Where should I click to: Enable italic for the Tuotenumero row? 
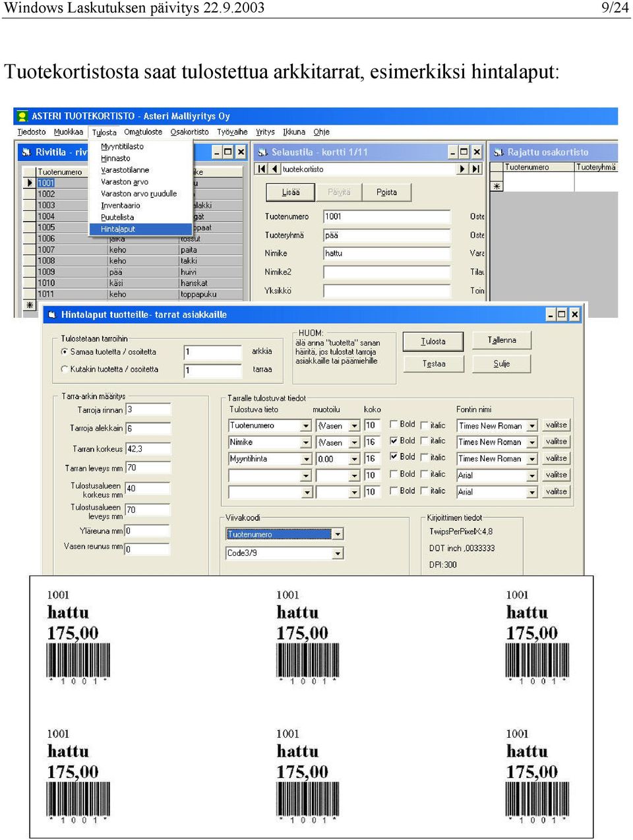click(x=425, y=425)
